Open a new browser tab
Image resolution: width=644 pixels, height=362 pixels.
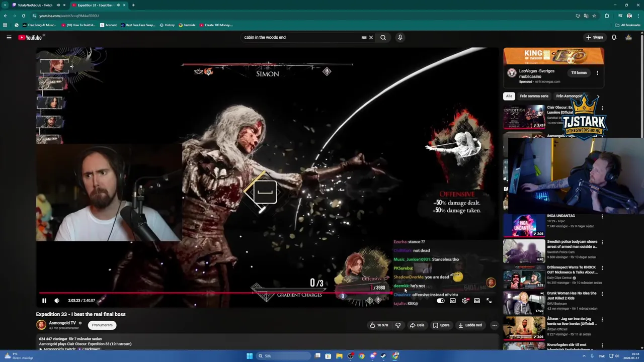(x=133, y=5)
